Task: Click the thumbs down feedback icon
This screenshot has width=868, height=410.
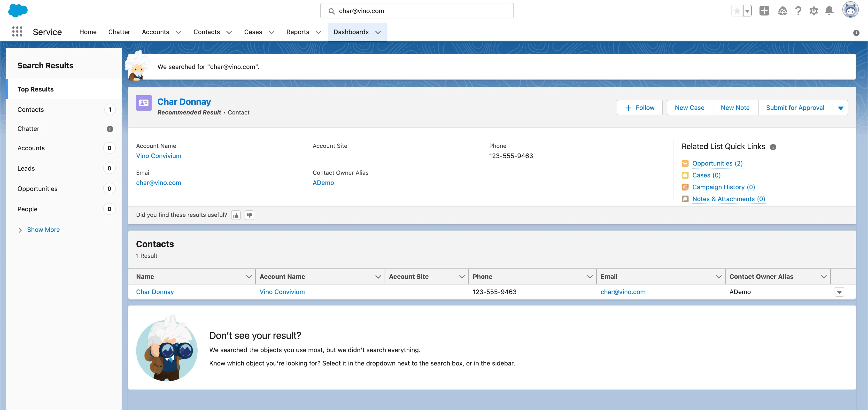Action: 249,215
